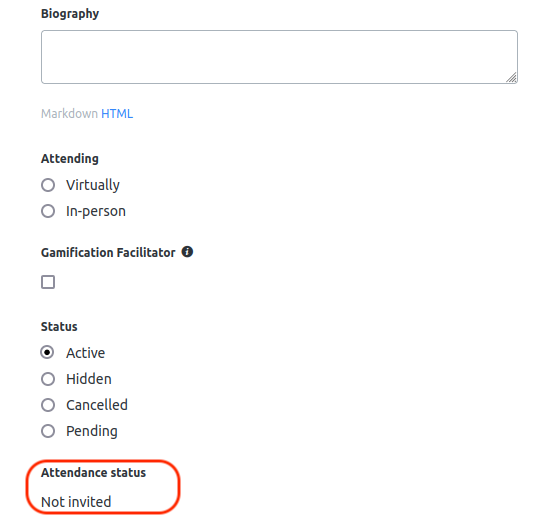Select the Virtually radio button
This screenshot has width=546, height=518.
click(x=48, y=185)
